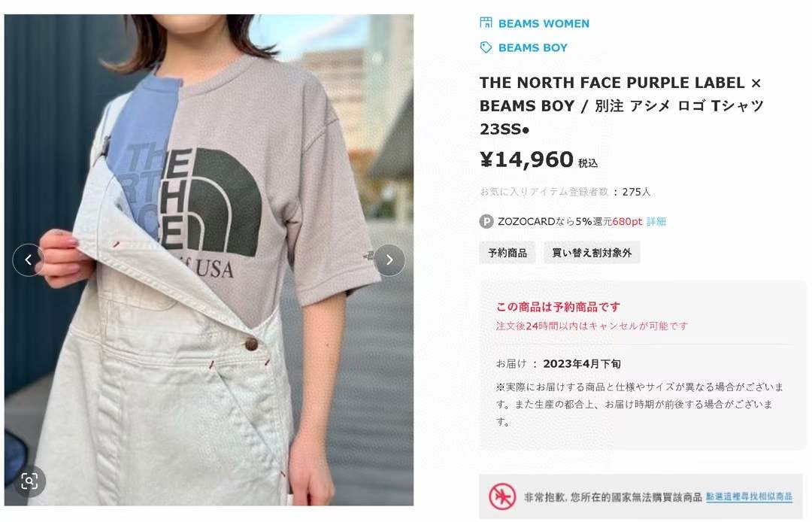
Task: Click the ¥14,960 price text
Action: [x=526, y=159]
